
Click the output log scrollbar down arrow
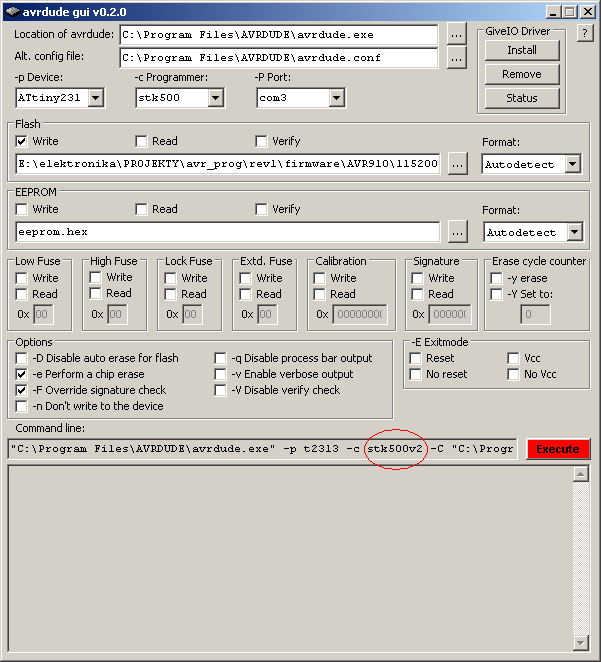581,643
